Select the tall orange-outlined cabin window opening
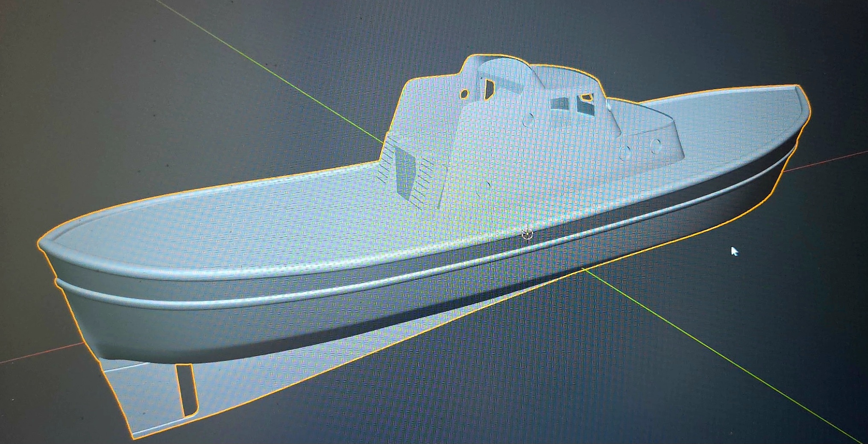This screenshot has width=868, height=444. (487, 88)
